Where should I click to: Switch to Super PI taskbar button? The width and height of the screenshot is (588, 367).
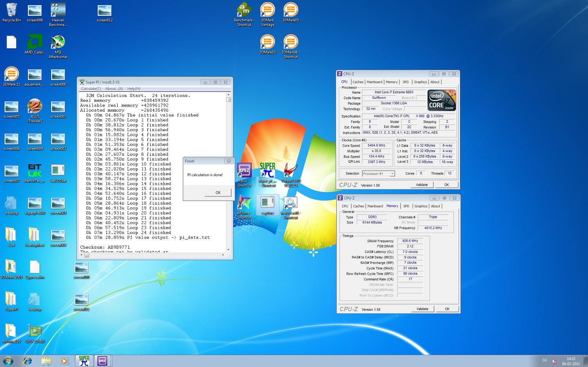point(84,361)
